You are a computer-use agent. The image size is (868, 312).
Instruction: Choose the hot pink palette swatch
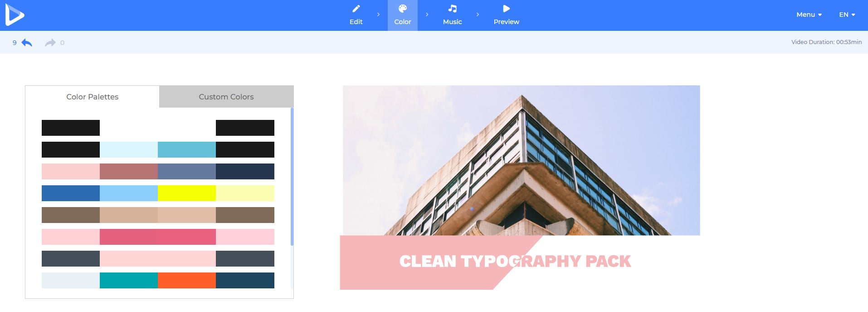(157, 237)
